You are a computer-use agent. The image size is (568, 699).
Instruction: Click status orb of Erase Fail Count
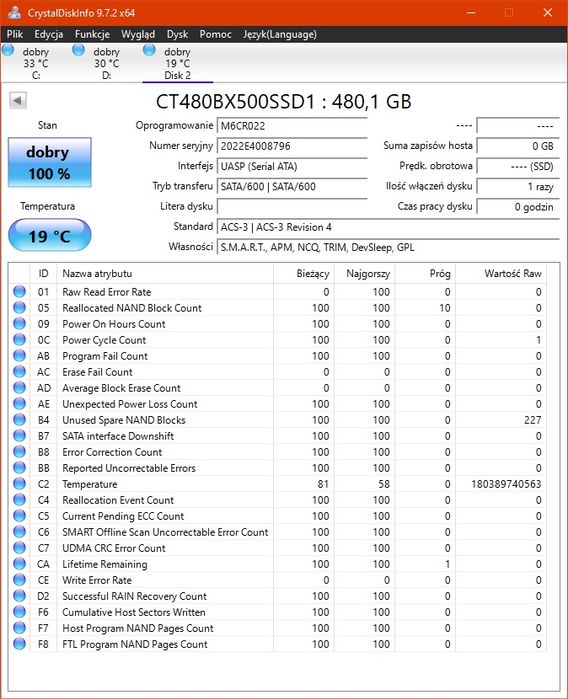tap(19, 372)
